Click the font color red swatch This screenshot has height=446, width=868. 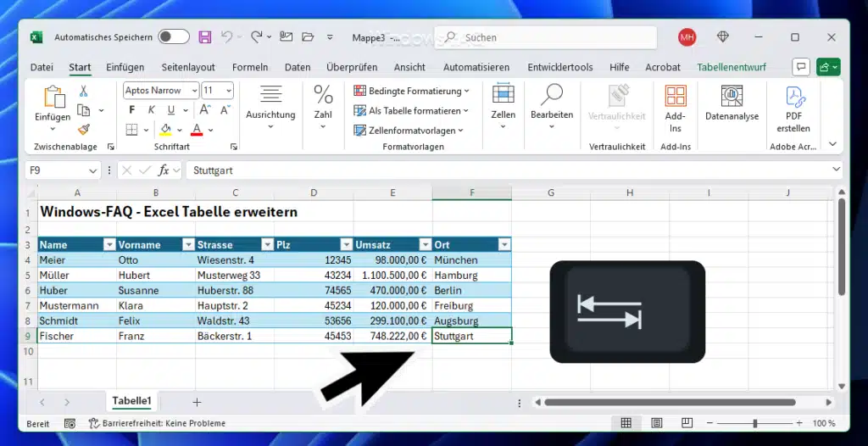click(196, 131)
